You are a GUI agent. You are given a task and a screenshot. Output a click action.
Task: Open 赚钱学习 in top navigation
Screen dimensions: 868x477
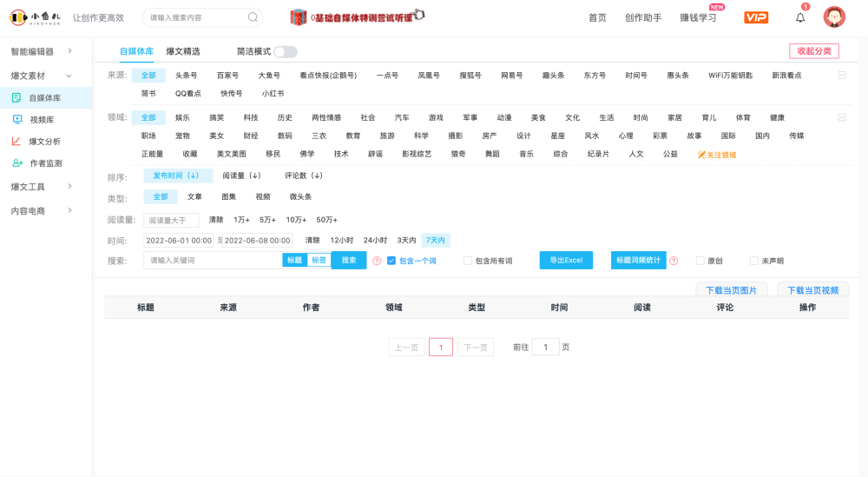(x=698, y=17)
